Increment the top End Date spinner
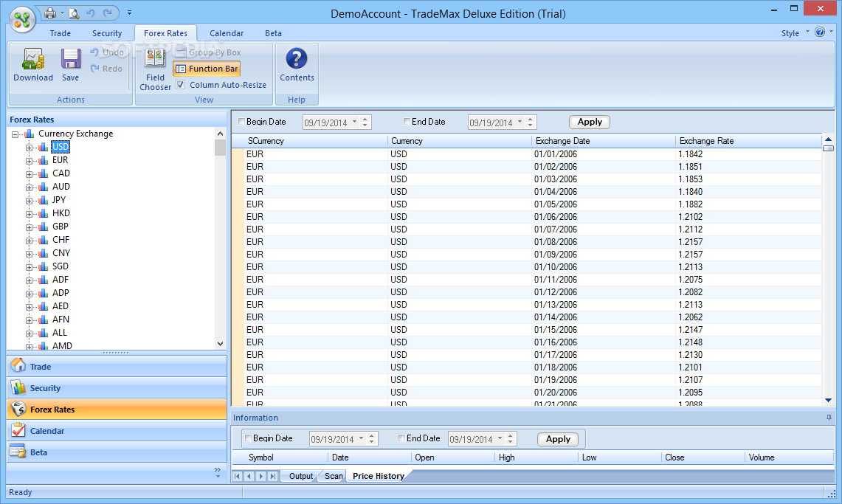 coord(530,119)
